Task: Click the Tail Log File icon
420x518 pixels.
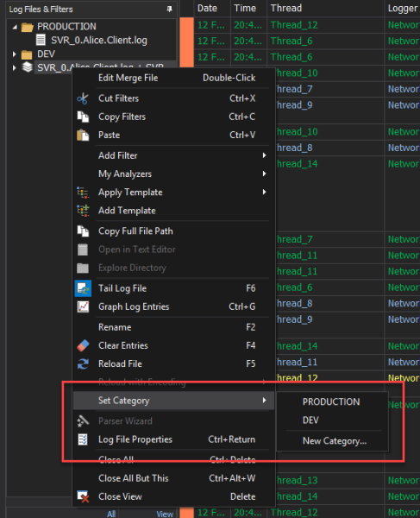Action: [x=83, y=288]
